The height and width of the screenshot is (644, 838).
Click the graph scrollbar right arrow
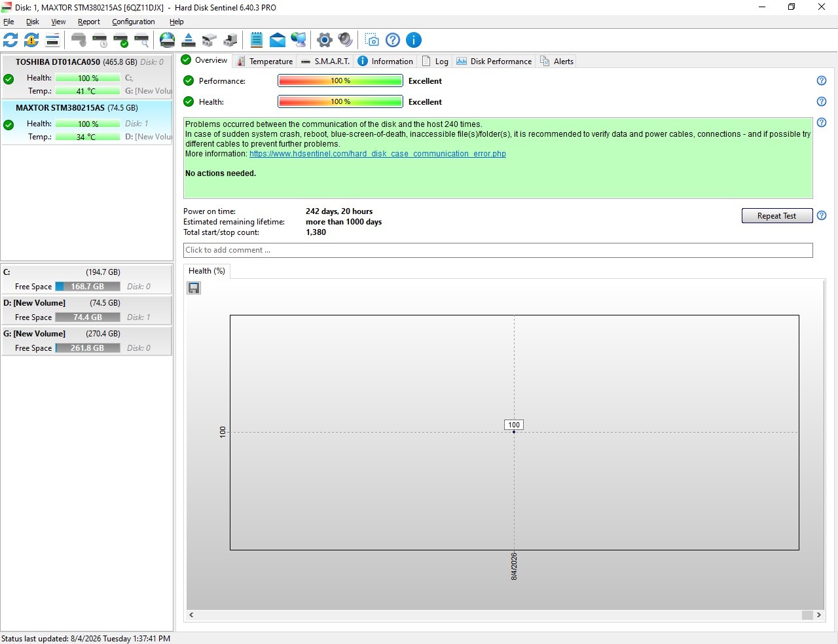coord(818,615)
